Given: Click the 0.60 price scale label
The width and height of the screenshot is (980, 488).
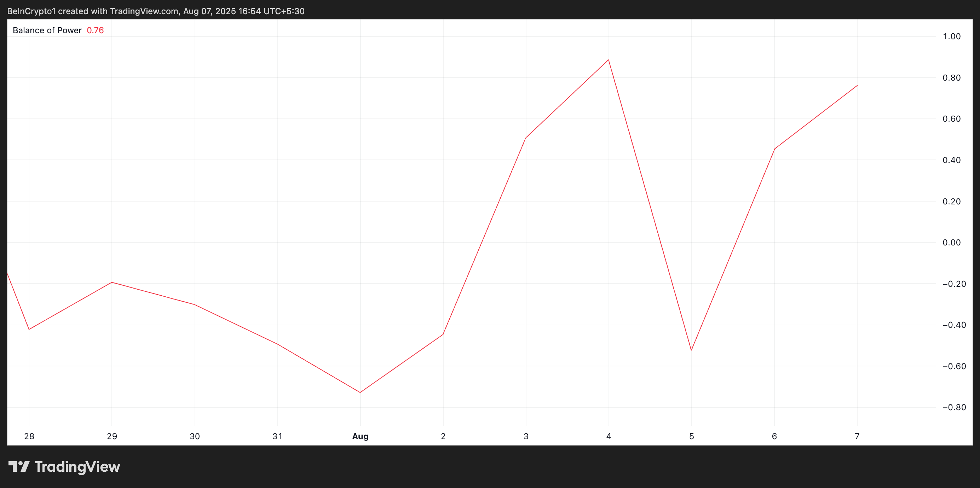Looking at the screenshot, I should point(951,119).
